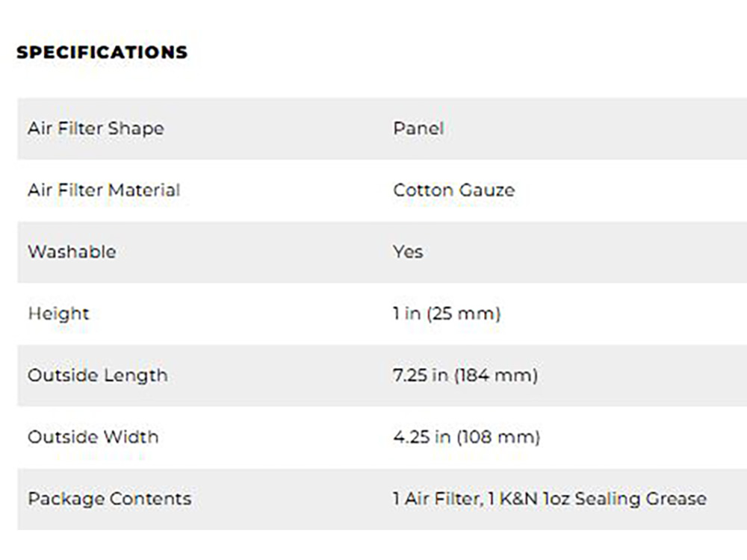Click the Height row label

coord(58,314)
